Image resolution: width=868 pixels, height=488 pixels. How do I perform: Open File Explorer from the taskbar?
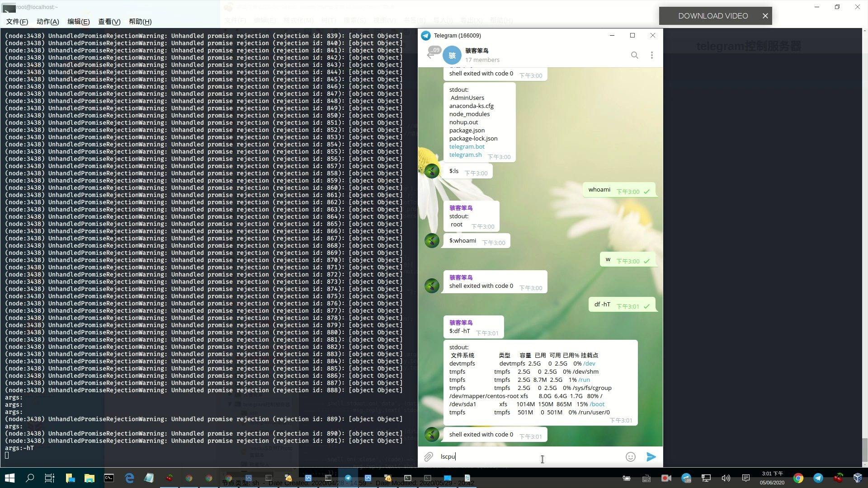coord(89,478)
